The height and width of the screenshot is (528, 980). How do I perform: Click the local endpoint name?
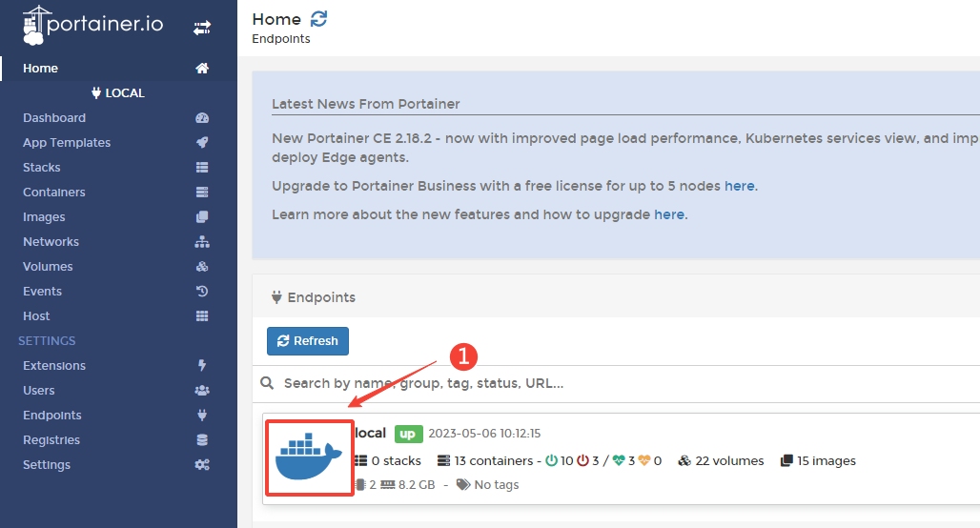371,433
